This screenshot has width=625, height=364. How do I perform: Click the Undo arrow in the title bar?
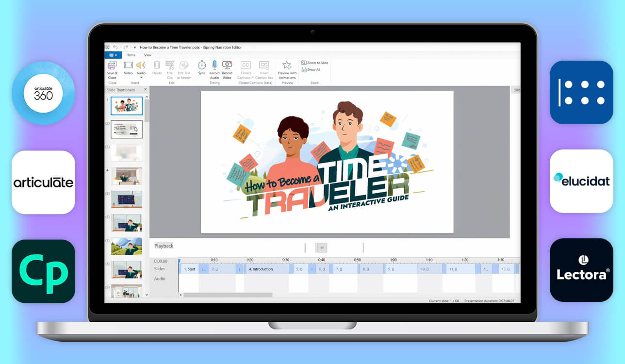point(115,47)
